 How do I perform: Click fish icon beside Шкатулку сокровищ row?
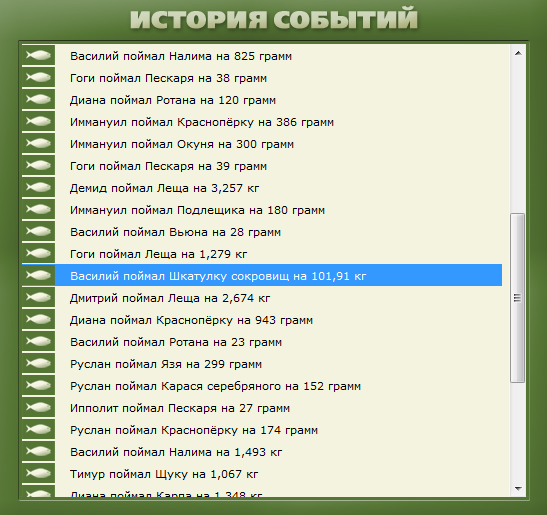(x=38, y=275)
